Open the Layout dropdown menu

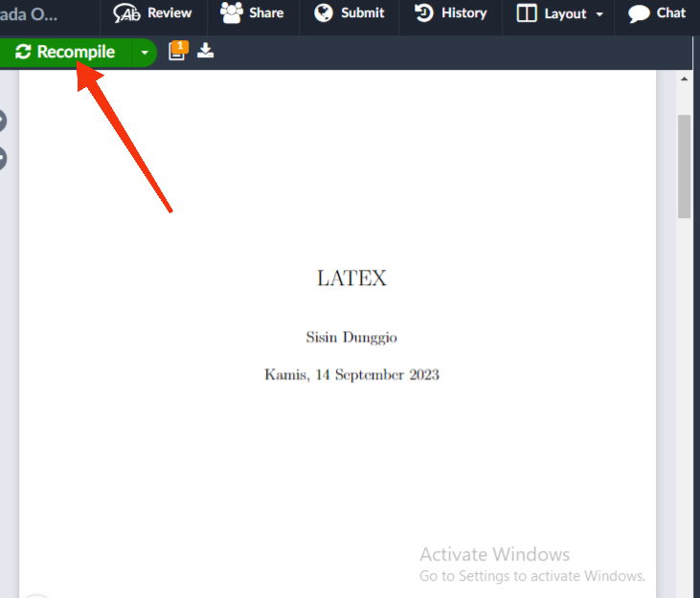click(560, 13)
